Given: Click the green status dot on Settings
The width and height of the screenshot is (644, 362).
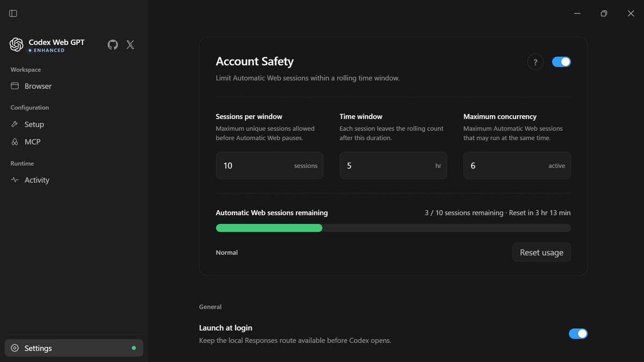Looking at the screenshot, I should [x=134, y=348].
